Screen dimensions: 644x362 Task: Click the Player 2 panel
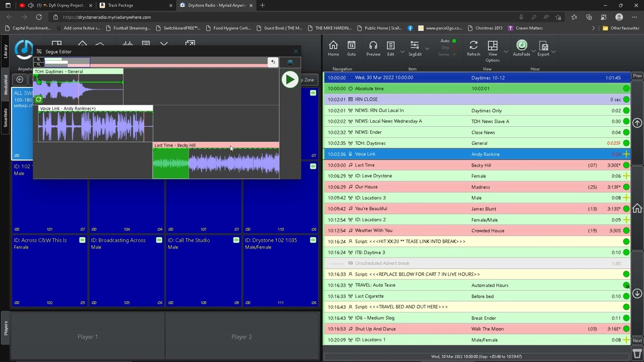click(242, 336)
